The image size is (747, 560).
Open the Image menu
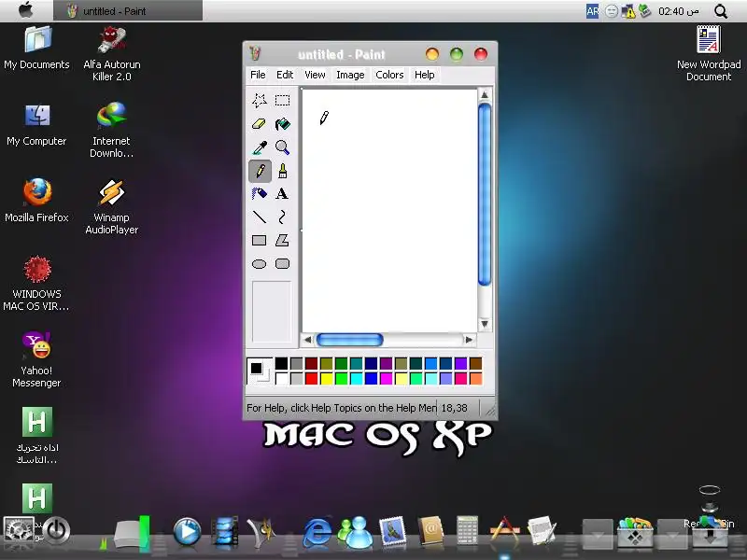click(350, 75)
